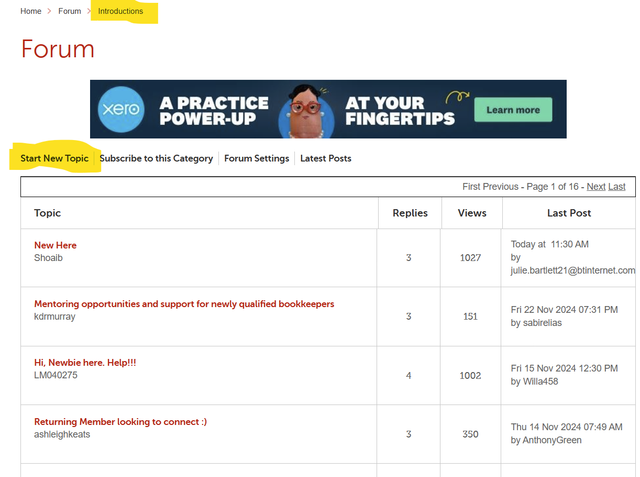Click the Last Post column header
Screen dimensions: 640x477
click(x=569, y=213)
